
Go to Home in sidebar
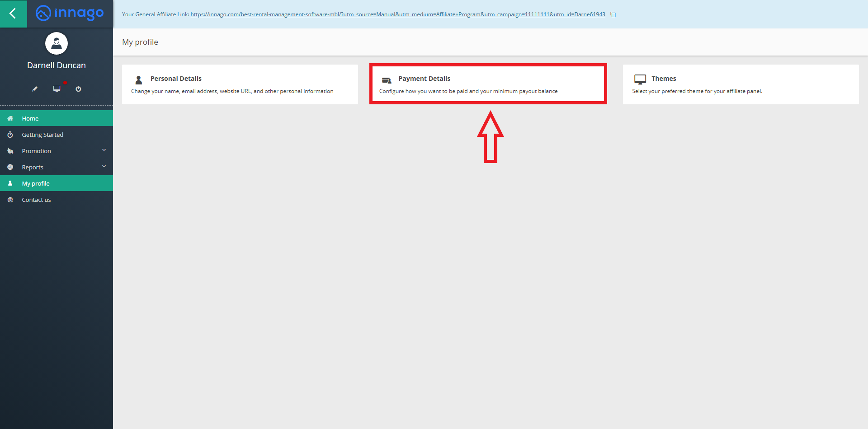point(30,118)
